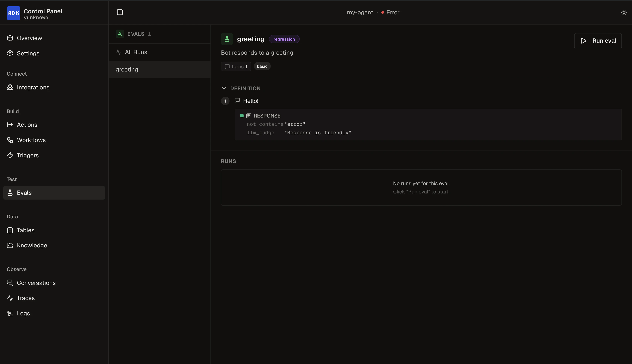Viewport: 632px width, 364px height.
Task: Open Settings from the sidebar
Action: pos(28,53)
